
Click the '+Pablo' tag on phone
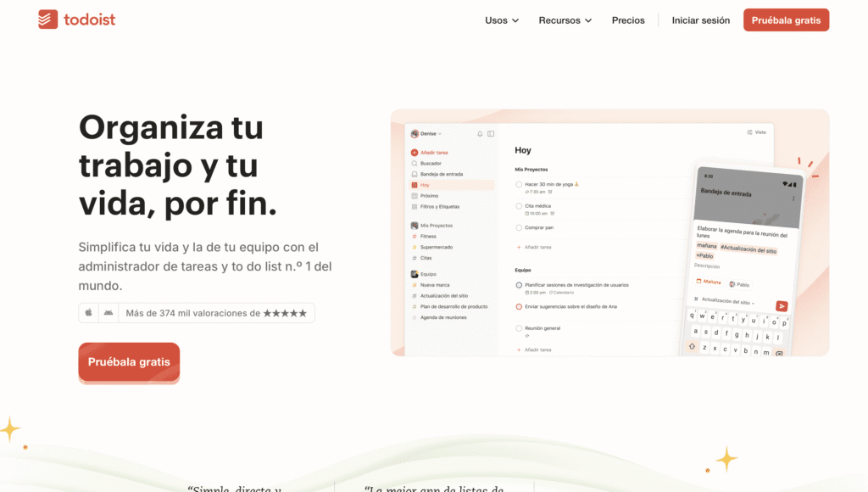704,255
